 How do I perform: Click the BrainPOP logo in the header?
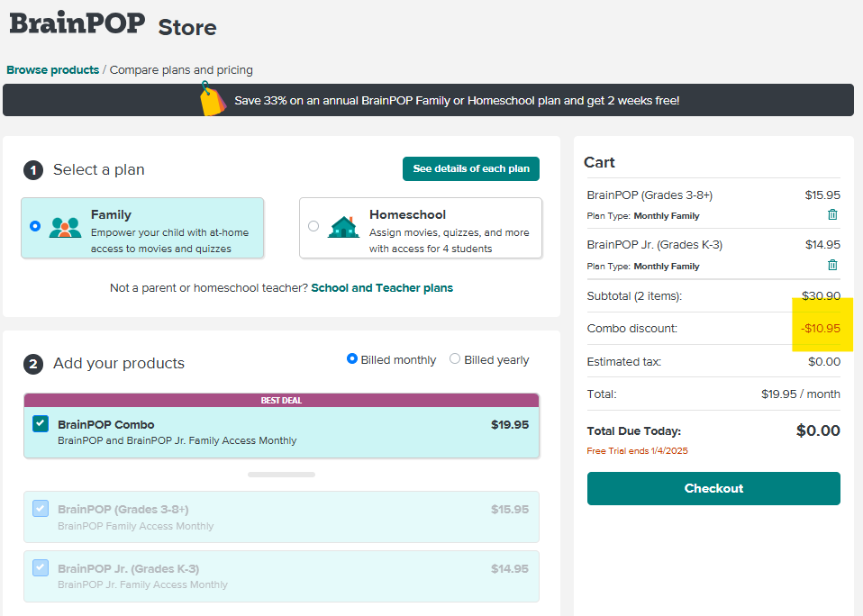coord(76,24)
